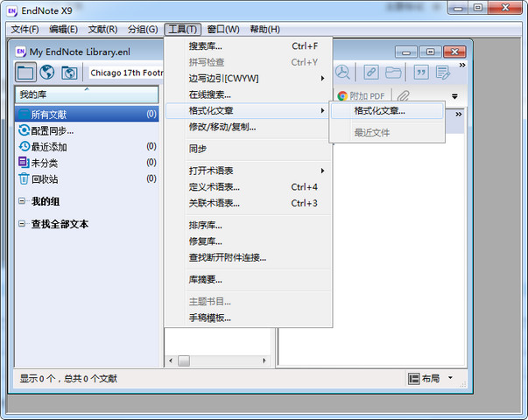Select 配置同步... in the sidebar

87,130
